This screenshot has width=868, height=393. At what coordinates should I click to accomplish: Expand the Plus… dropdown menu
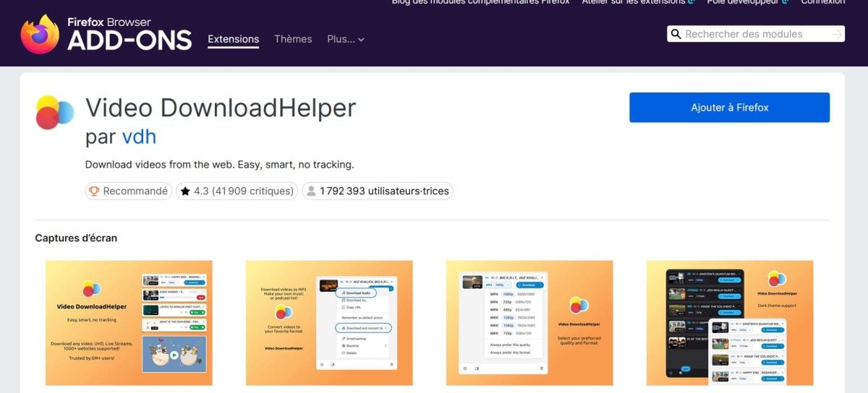pos(346,39)
